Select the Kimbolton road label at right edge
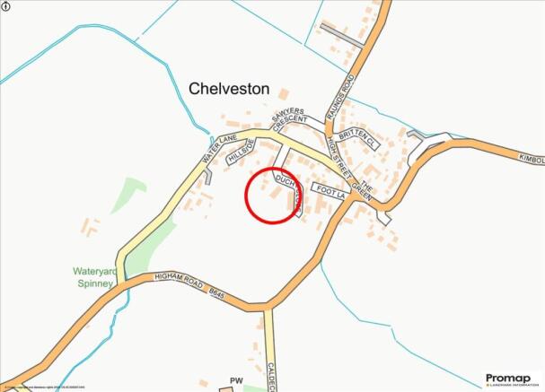545x392 pixels. click(x=532, y=160)
